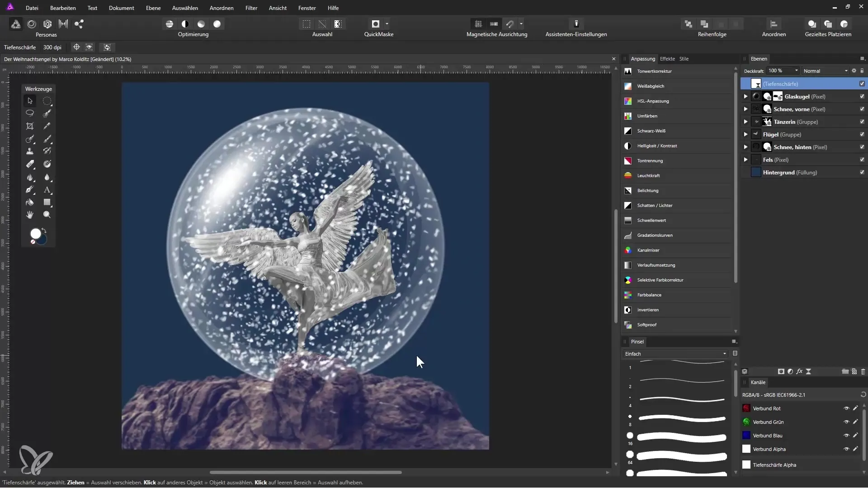The height and width of the screenshot is (488, 868).
Task: Select the selection brush tool
Action: 47,113
